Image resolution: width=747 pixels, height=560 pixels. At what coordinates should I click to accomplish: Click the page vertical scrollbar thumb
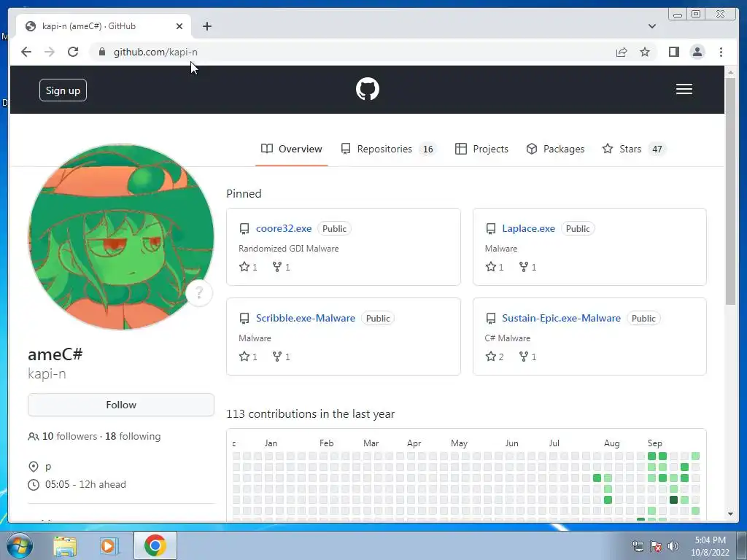coord(730,190)
